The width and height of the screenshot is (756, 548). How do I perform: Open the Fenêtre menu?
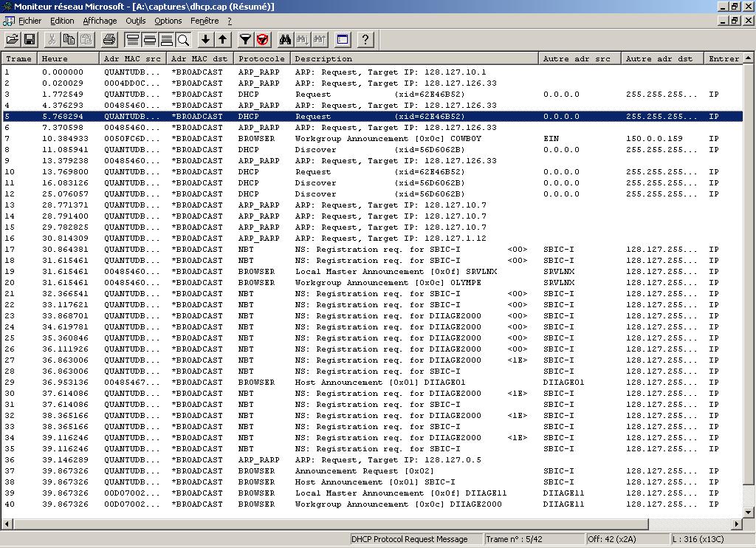[205, 21]
